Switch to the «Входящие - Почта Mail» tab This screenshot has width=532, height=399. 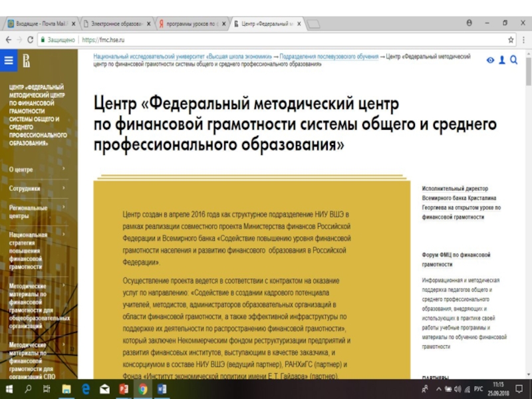click(x=41, y=24)
